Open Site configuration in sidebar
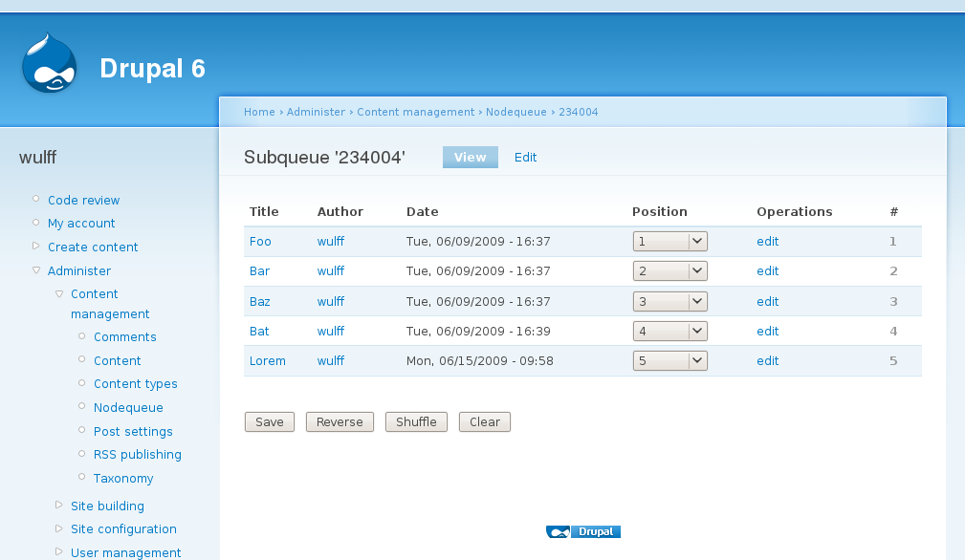 (123, 529)
